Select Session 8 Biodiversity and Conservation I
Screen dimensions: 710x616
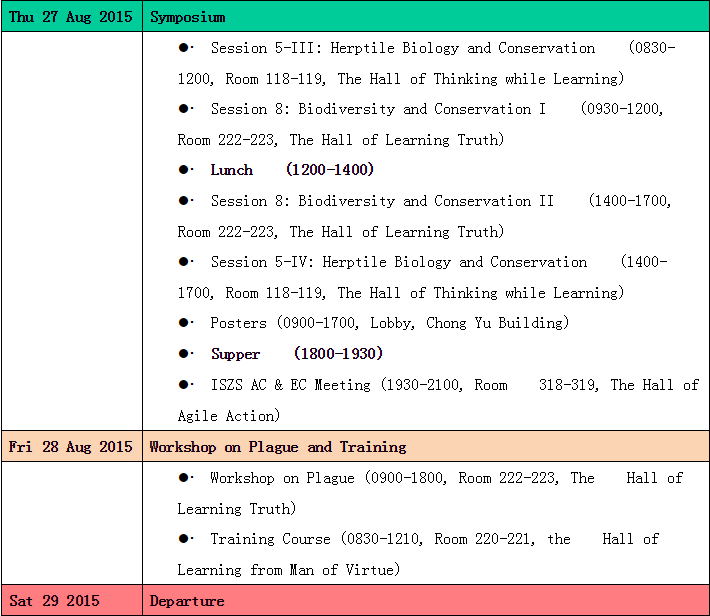pos(378,109)
